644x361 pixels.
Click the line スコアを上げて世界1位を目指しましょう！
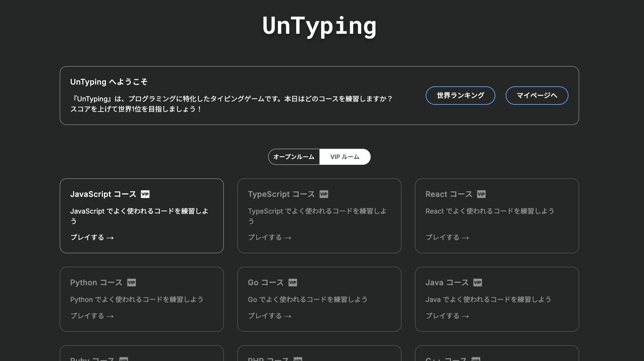click(x=136, y=109)
